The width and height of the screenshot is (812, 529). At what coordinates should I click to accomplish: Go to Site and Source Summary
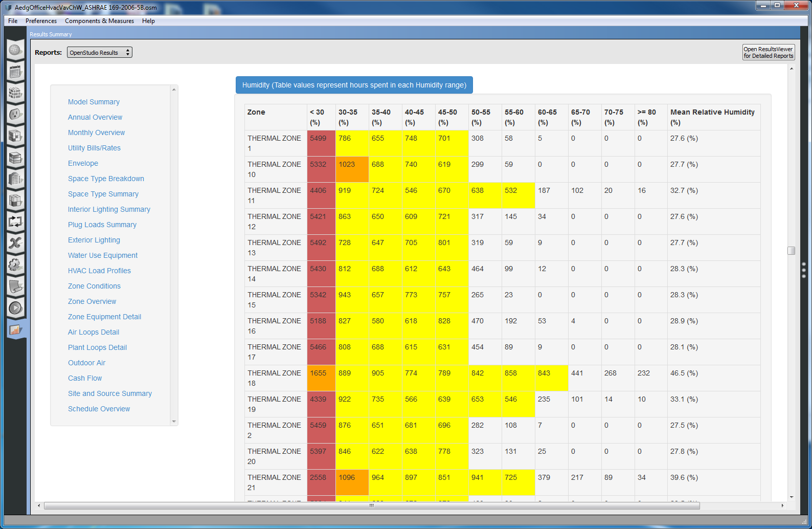pos(110,393)
